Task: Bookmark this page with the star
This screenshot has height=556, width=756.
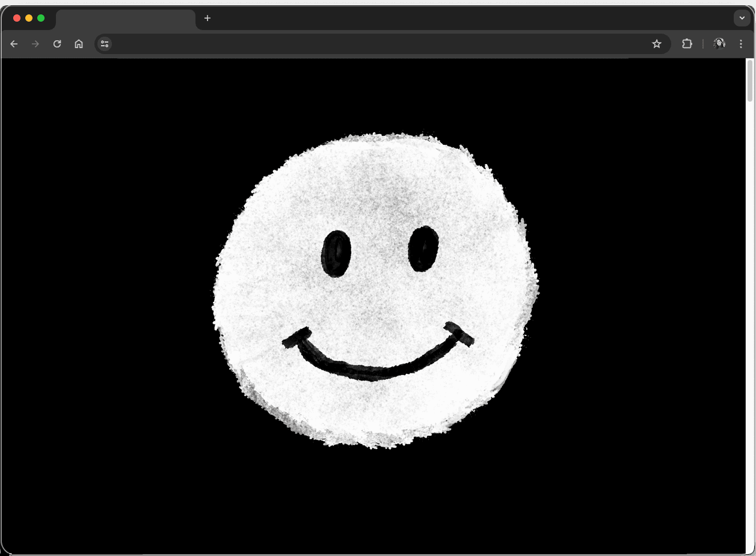Action: click(x=657, y=44)
